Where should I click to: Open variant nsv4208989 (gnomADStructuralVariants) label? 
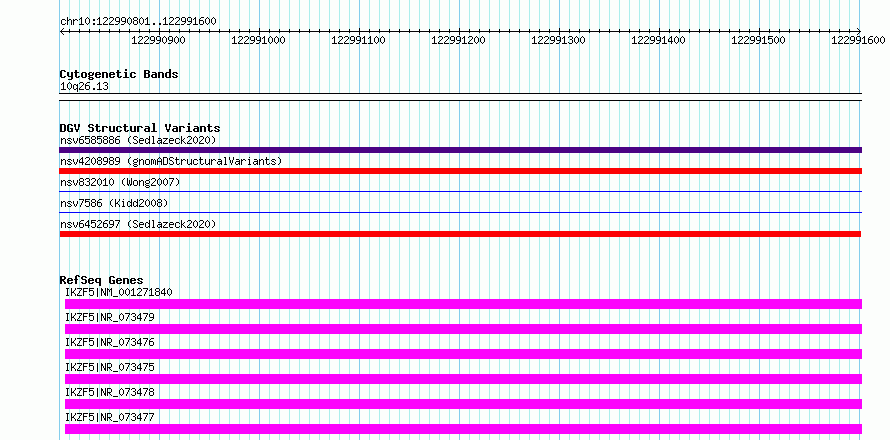(x=171, y=161)
